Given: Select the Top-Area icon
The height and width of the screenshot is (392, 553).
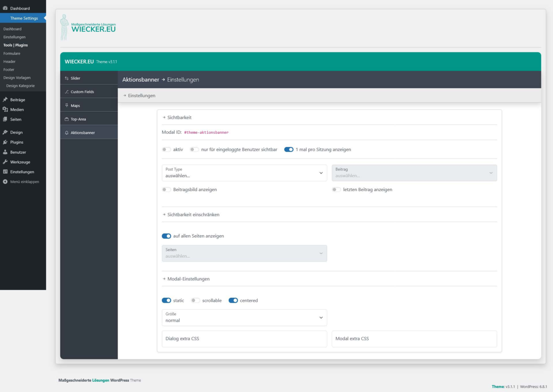Looking at the screenshot, I should (67, 119).
